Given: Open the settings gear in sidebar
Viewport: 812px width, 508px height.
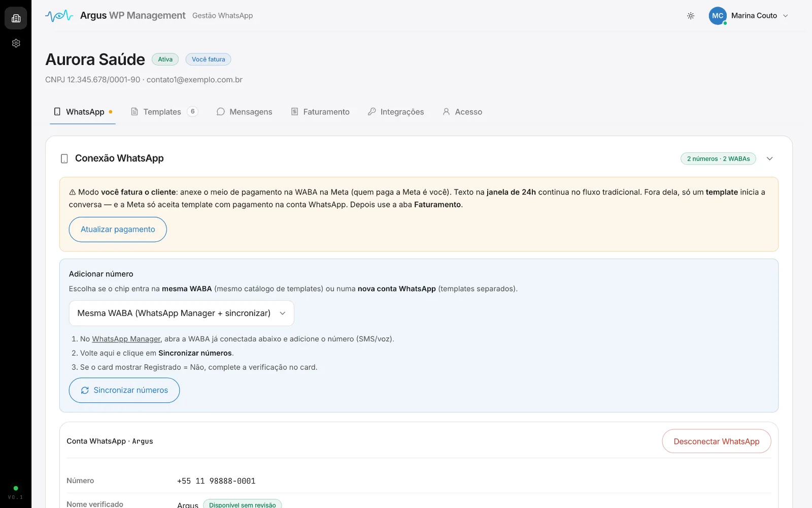Looking at the screenshot, I should 16,43.
